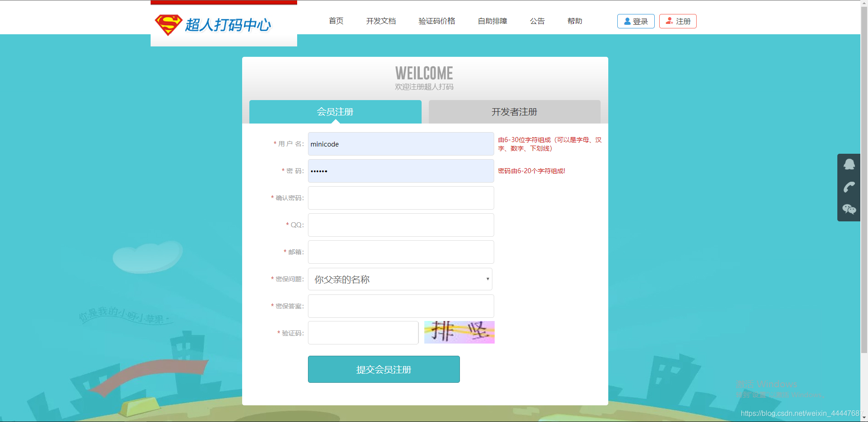The width and height of the screenshot is (868, 422).
Task: Click the text 欢迎注册超人打码
Action: (x=424, y=87)
